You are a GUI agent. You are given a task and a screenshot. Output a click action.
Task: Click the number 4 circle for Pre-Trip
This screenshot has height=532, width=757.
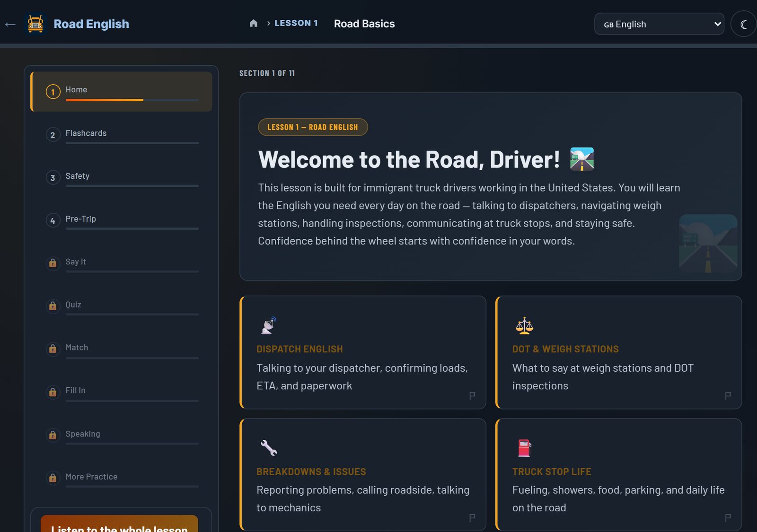[x=53, y=221]
